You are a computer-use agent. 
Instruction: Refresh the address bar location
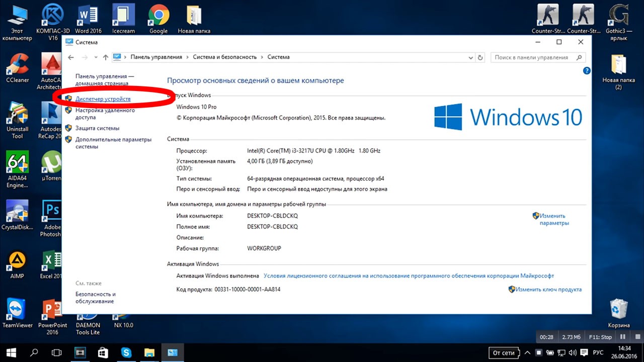pos(480,57)
